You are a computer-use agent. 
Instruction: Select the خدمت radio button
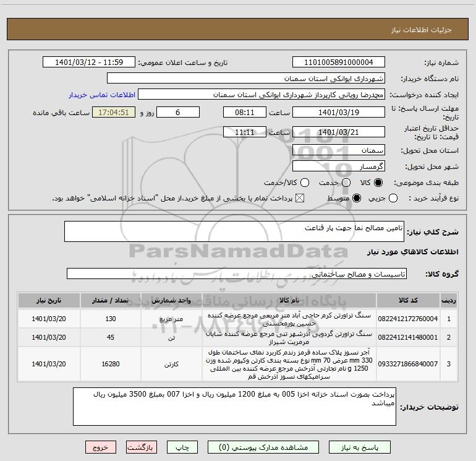[346, 183]
